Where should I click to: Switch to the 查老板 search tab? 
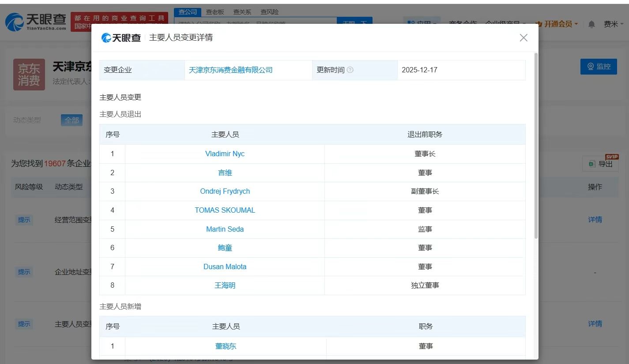[215, 12]
